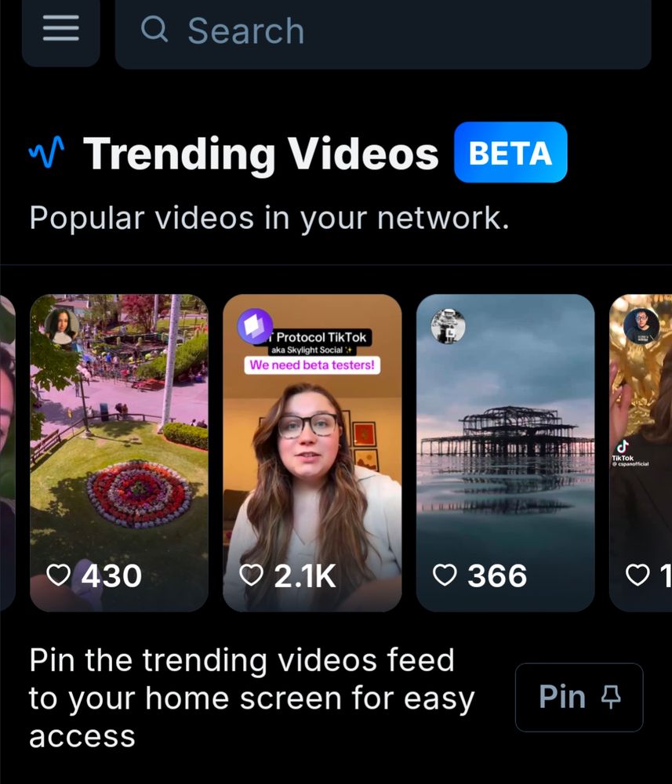Open the flower garden video
Viewport: 672px width, 784px height.
click(x=119, y=452)
